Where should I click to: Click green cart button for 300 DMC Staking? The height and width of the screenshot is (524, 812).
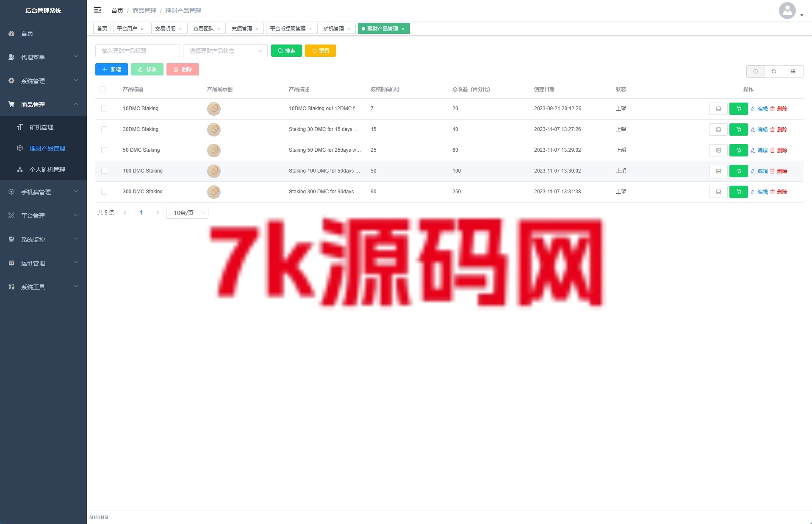739,192
